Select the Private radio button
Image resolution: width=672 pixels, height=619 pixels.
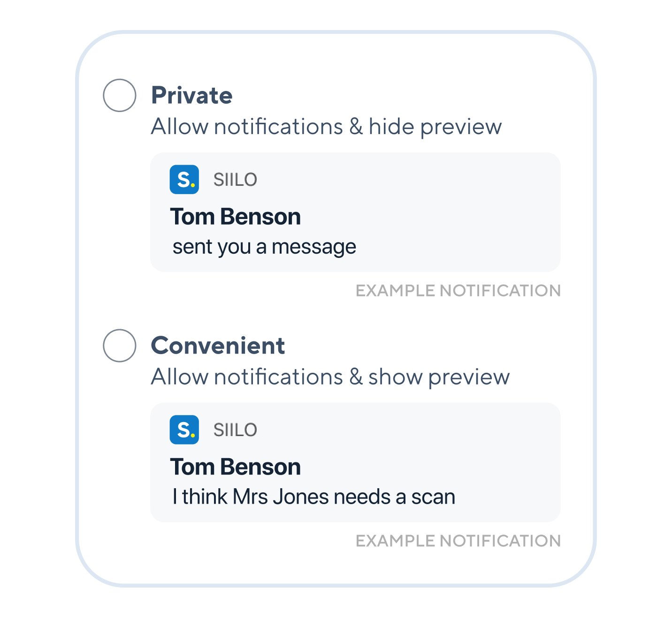coord(120,95)
